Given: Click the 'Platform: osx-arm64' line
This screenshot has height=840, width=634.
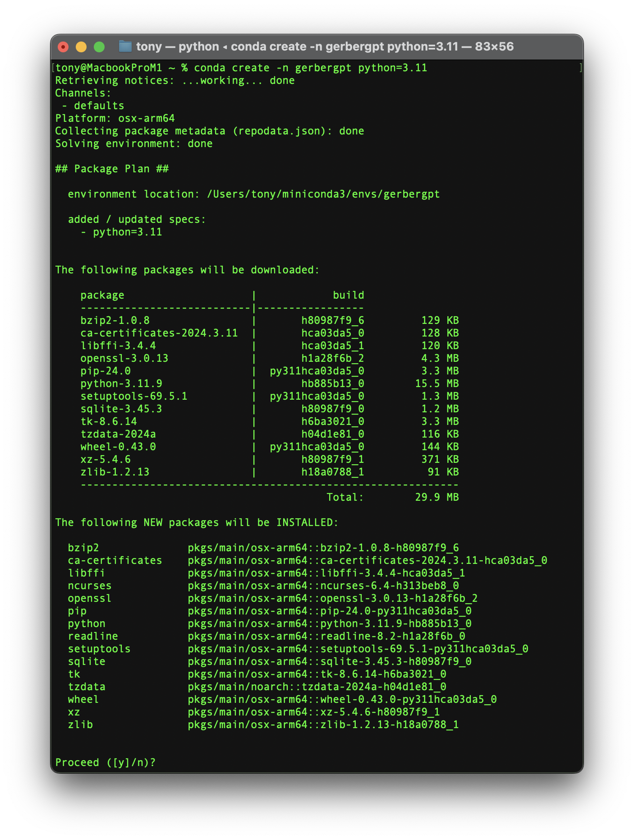Looking at the screenshot, I should [115, 118].
